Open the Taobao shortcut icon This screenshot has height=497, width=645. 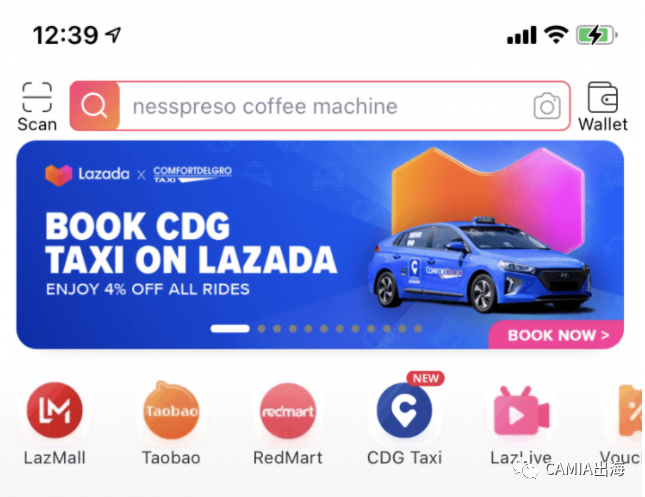point(171,410)
